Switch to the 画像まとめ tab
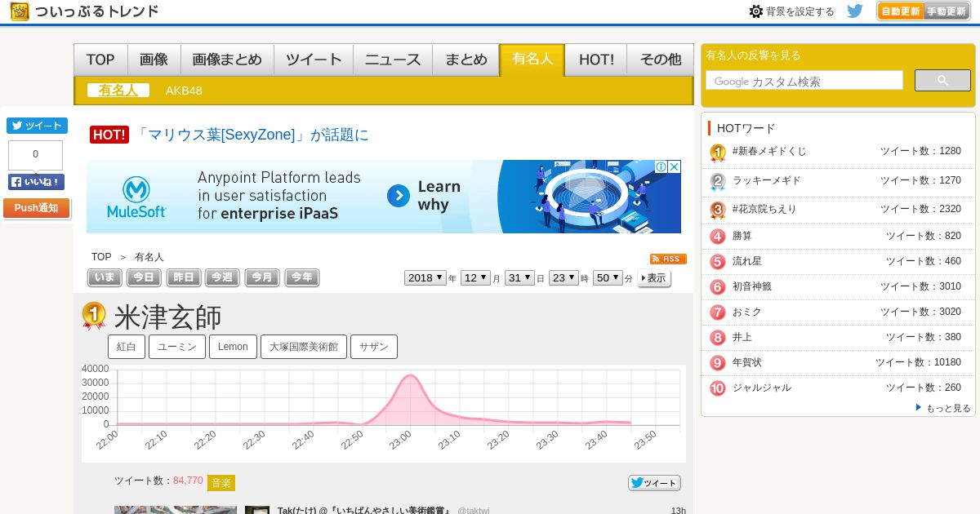The image size is (980, 514). [x=227, y=60]
